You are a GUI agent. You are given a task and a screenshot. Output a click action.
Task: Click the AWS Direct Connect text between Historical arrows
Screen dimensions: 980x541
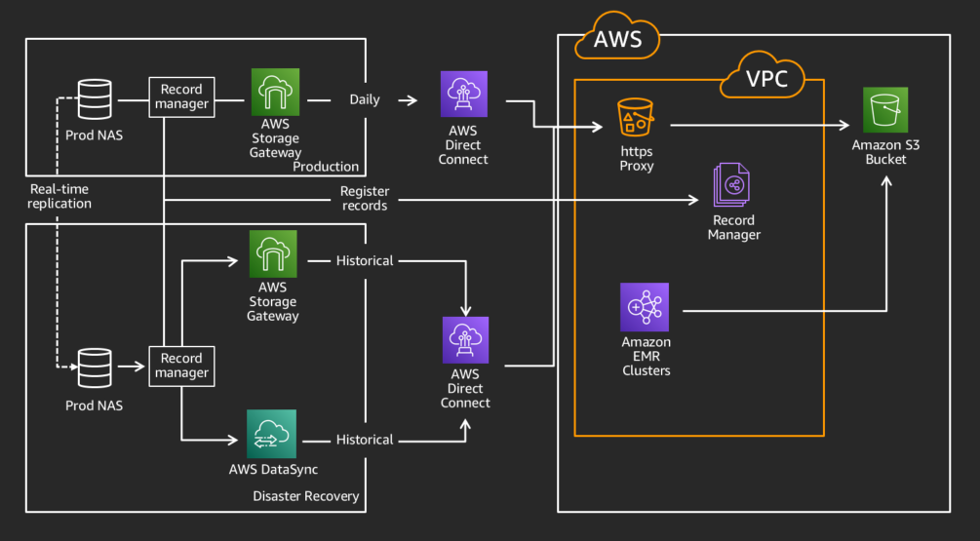465,389
